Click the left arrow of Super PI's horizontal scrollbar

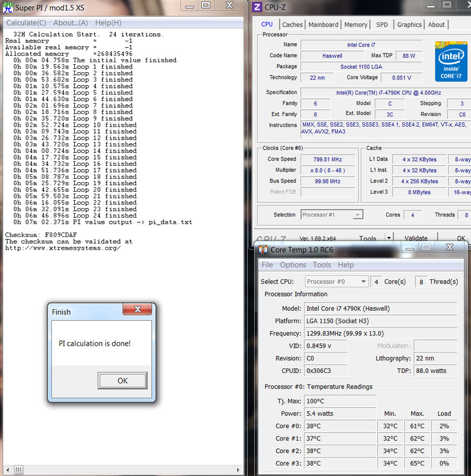point(8,470)
